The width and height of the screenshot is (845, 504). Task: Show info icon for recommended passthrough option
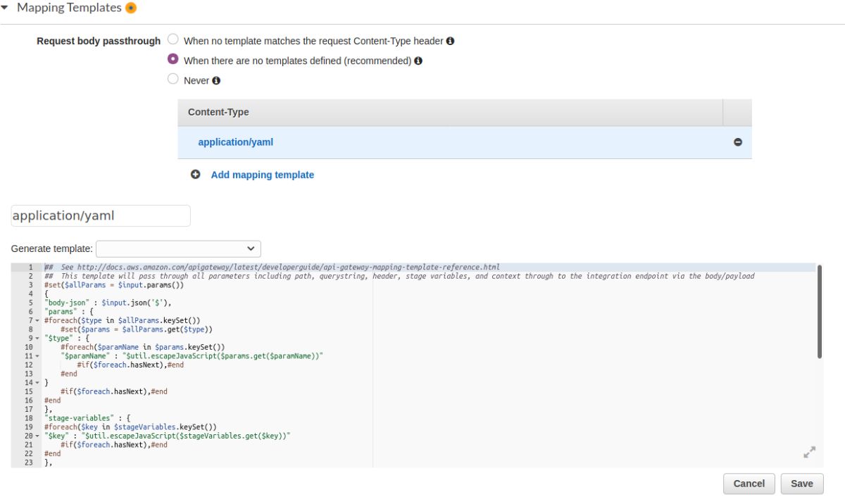pyautogui.click(x=418, y=61)
